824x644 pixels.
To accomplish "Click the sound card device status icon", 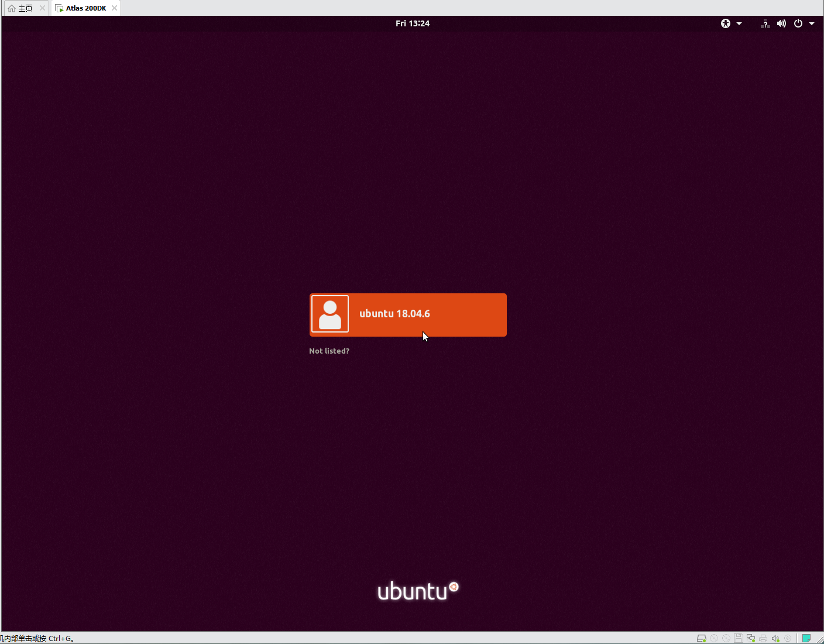I will click(775, 638).
